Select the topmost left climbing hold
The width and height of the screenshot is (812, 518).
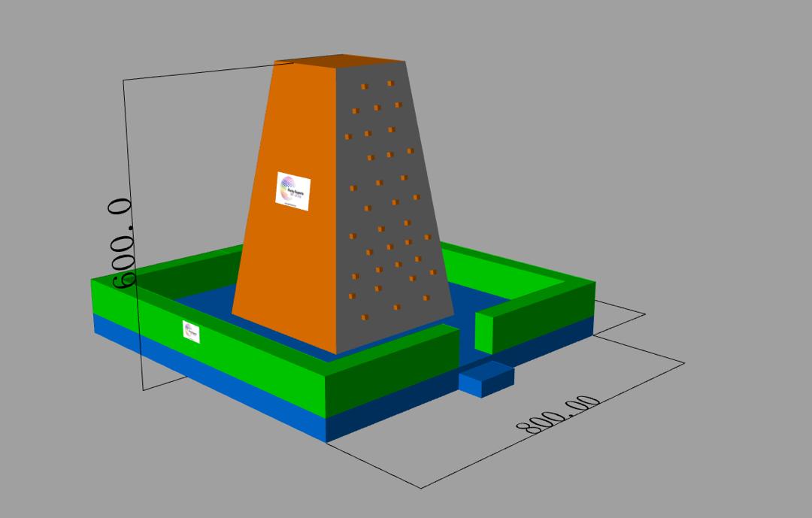[364, 86]
